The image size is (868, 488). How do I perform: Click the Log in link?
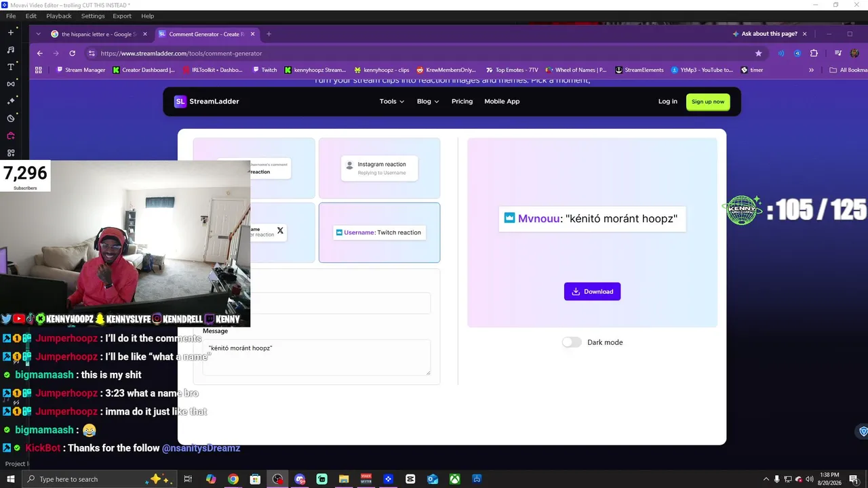tap(668, 102)
